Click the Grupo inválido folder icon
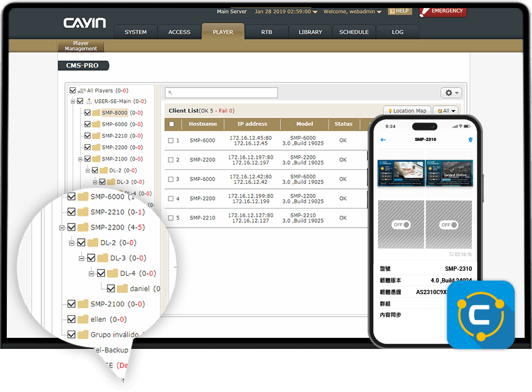532x392 pixels. pos(83,335)
